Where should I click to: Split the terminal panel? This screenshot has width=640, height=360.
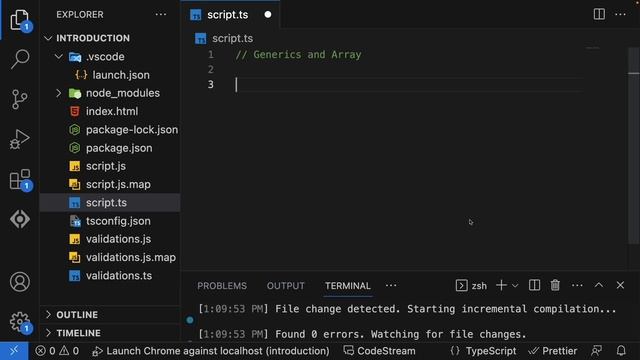pyautogui.click(x=534, y=285)
